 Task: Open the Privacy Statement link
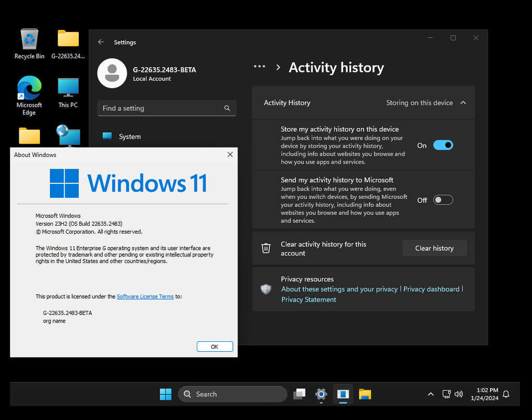click(x=308, y=299)
